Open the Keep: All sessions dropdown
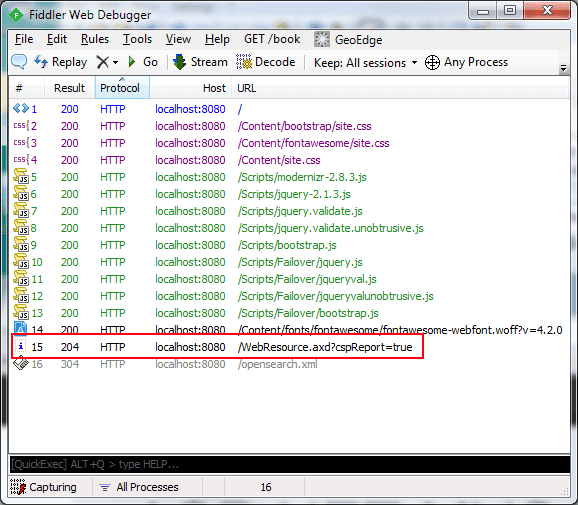This screenshot has width=578, height=505. (365, 63)
